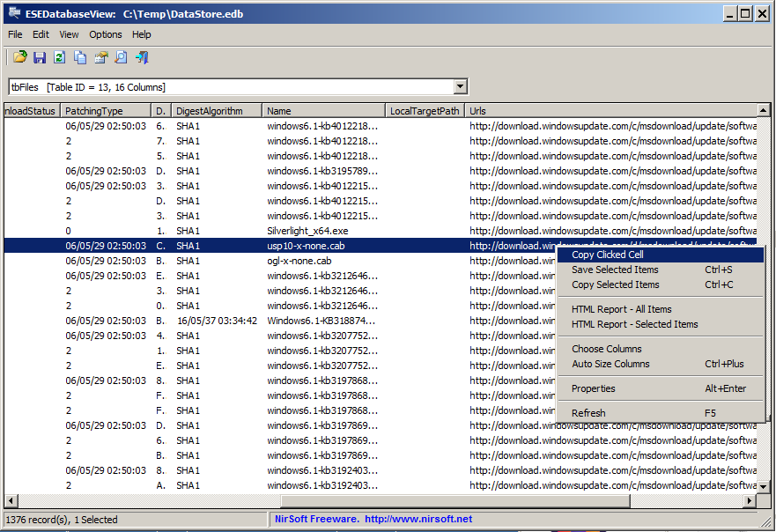Screen dimensions: 776x532
Task: Click the nloadStatus column header
Action: (x=33, y=111)
